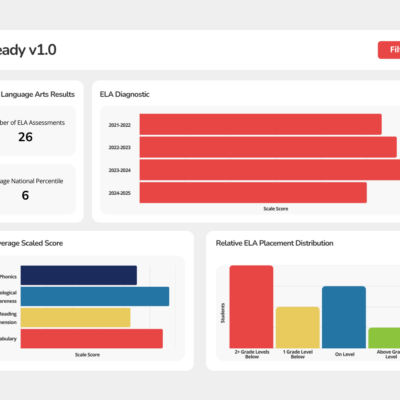Viewport: 400px width, 400px height.
Task: Click the Students axis label
Action: pos(223,313)
